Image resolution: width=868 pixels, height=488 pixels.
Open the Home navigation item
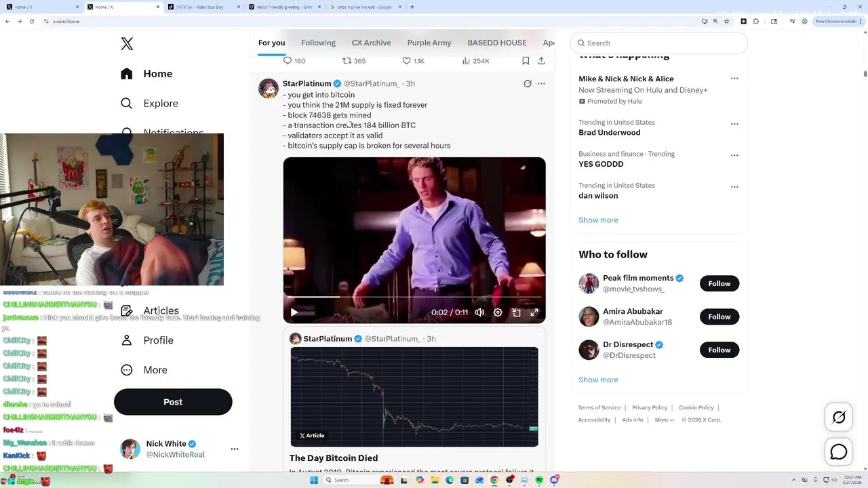(147, 74)
